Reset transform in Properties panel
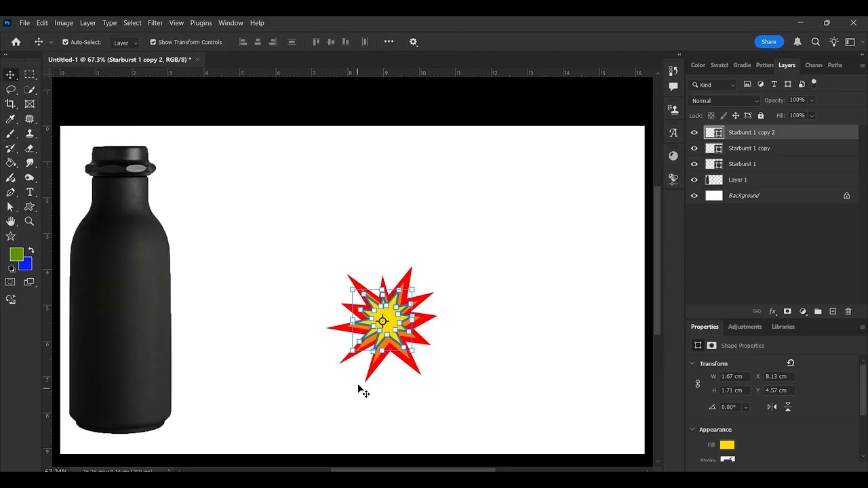The width and height of the screenshot is (868, 488). pyautogui.click(x=791, y=363)
